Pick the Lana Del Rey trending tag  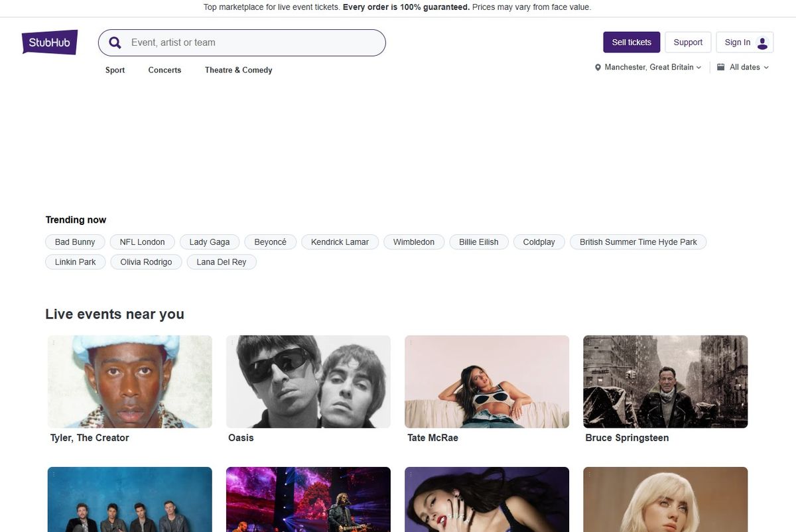click(221, 262)
